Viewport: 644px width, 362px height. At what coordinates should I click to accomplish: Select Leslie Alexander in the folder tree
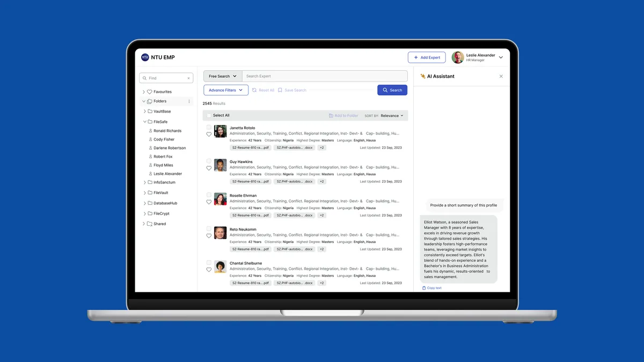pos(167,174)
